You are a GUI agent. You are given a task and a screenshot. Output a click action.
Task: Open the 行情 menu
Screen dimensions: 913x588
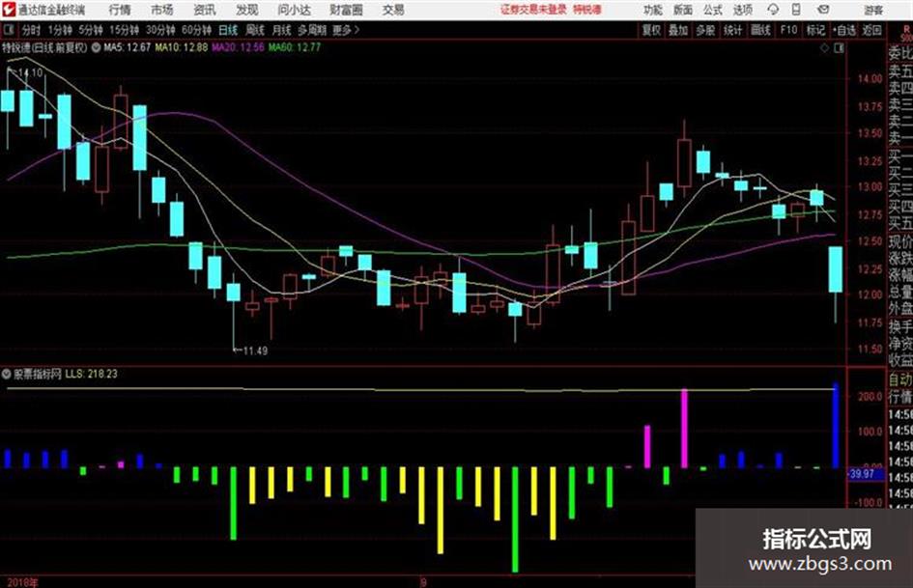pyautogui.click(x=120, y=10)
